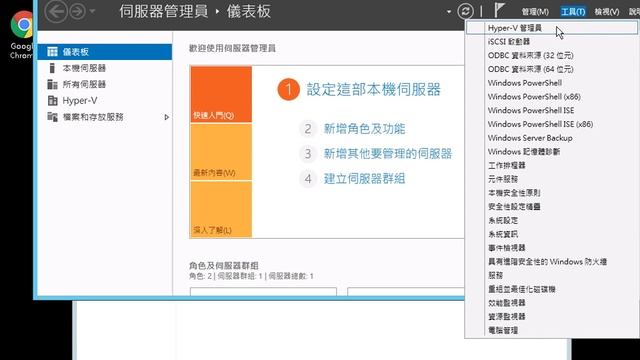Select the 深入了解(L) tile
The height and width of the screenshot is (360, 640).
[221, 209]
